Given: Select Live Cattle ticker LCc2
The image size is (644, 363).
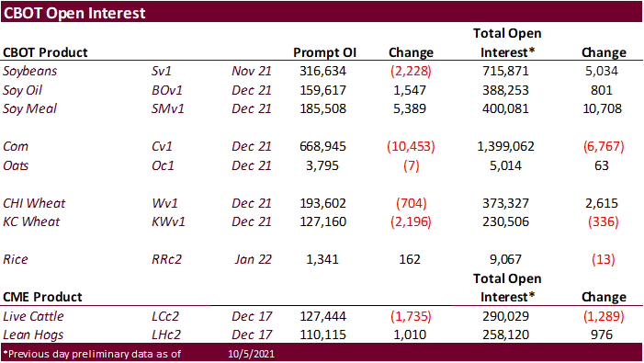Looking at the screenshot, I should click(165, 316).
